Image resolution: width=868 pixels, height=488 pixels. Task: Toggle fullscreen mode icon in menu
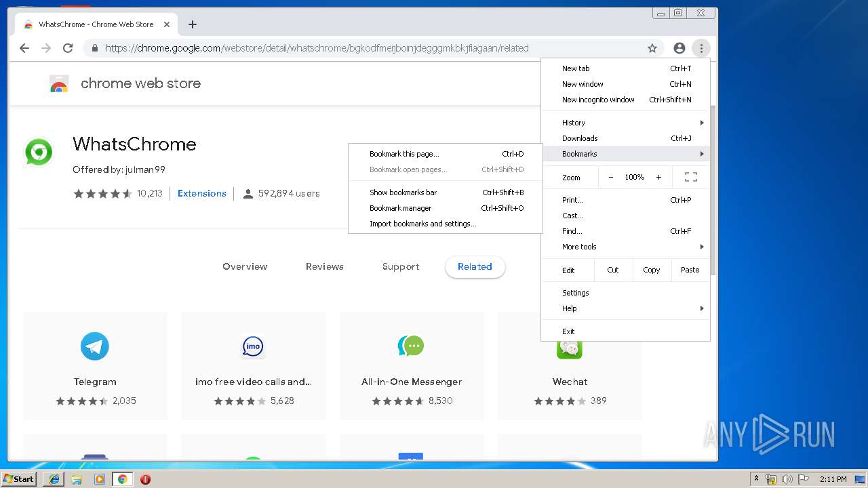(691, 177)
